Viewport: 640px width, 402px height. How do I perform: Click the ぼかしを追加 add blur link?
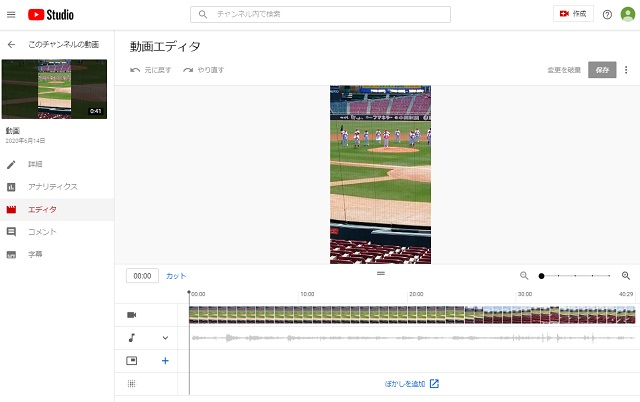[x=405, y=384]
